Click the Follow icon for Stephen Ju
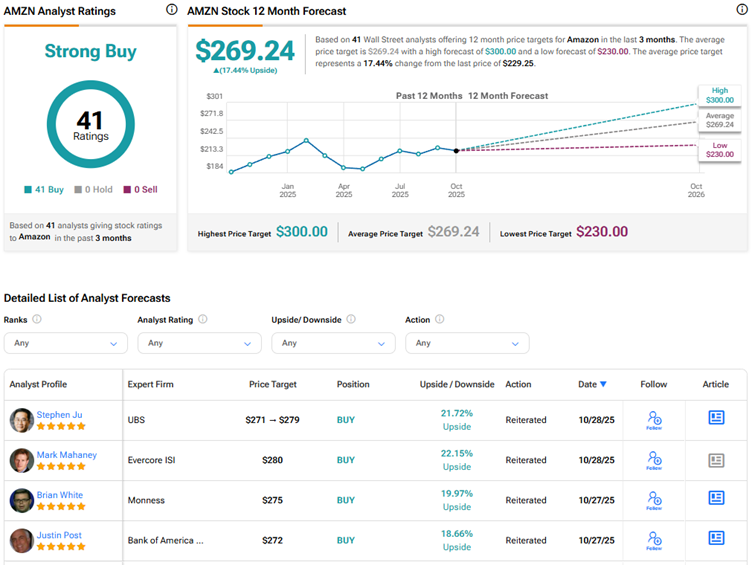This screenshot has height=565, width=752. pyautogui.click(x=654, y=420)
